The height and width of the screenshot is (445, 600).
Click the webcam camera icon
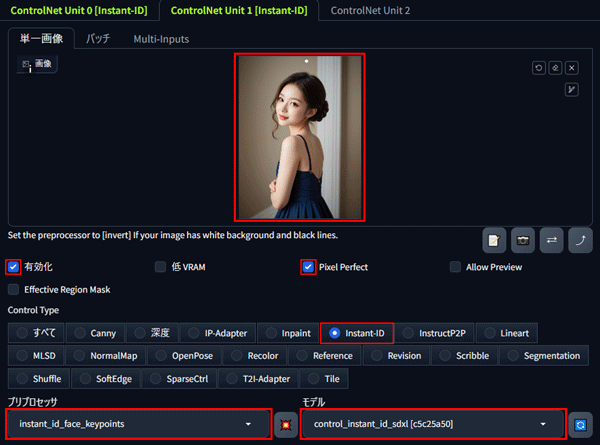(523, 240)
